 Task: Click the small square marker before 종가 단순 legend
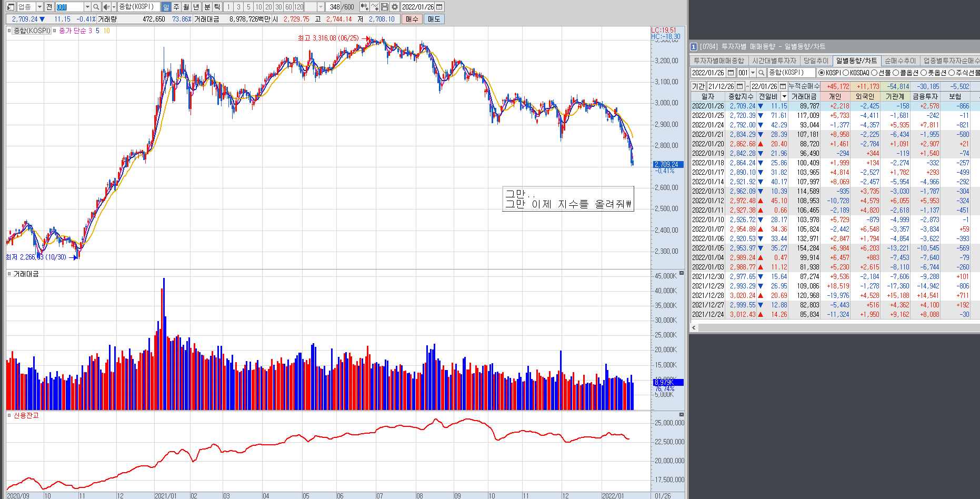pos(55,31)
